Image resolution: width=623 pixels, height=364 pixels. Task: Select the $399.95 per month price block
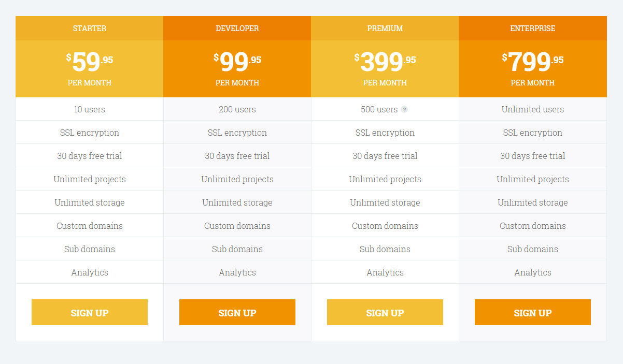tap(385, 68)
